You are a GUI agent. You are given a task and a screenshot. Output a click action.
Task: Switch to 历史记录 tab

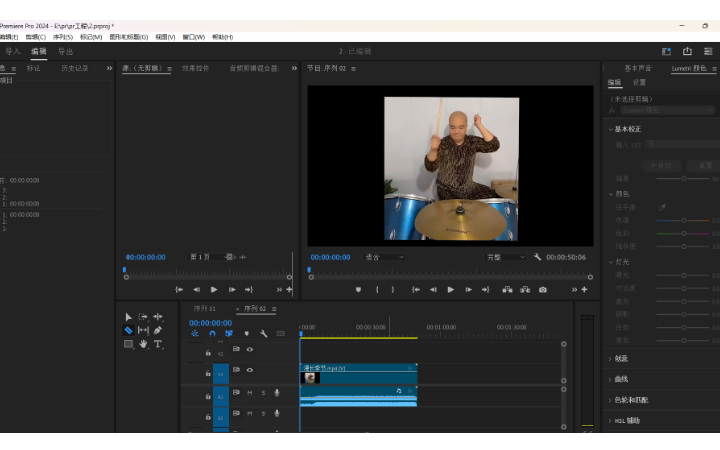point(74,68)
